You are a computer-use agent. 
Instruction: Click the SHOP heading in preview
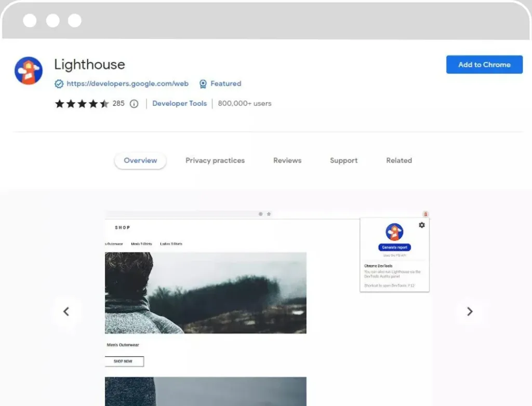(123, 227)
